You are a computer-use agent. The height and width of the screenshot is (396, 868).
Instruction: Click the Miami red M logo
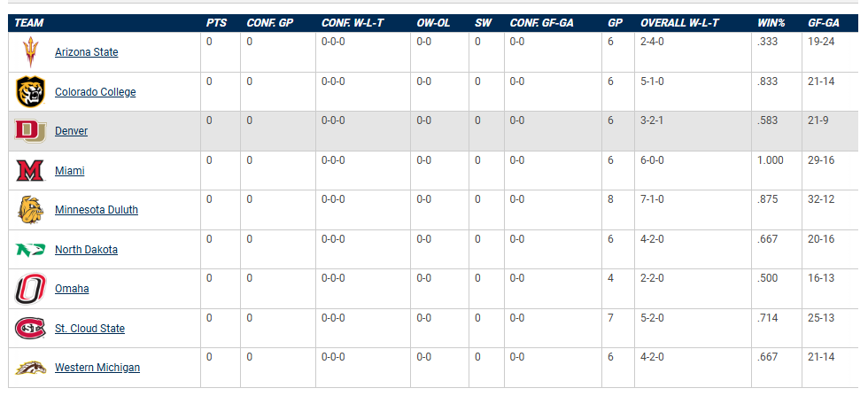point(31,171)
